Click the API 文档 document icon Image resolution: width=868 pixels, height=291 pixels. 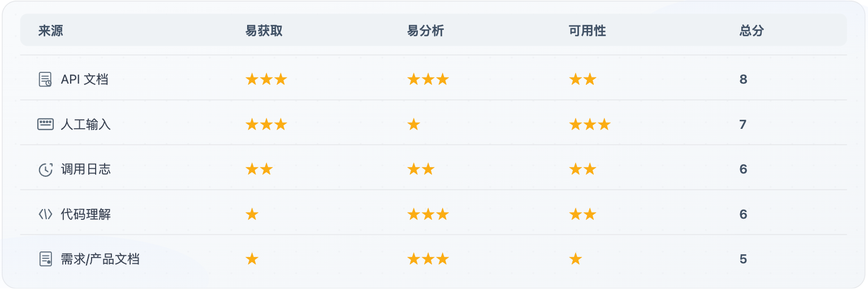45,80
